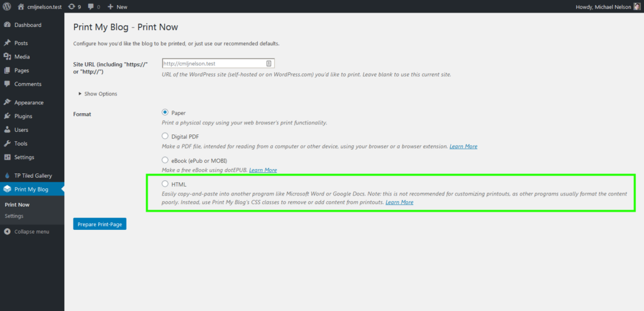The height and width of the screenshot is (311, 644).
Task: Click the Format section label
Action: [82, 114]
